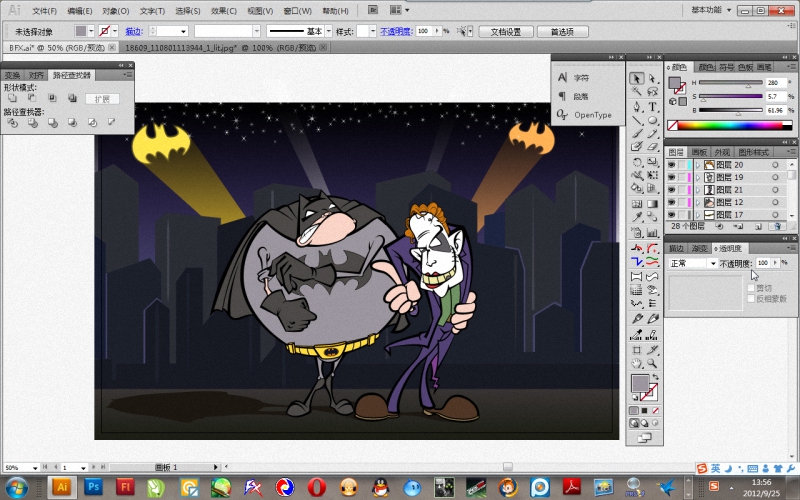Switch to the 对齐 panel tab
Viewport: 800px width, 500px height.
[x=37, y=76]
